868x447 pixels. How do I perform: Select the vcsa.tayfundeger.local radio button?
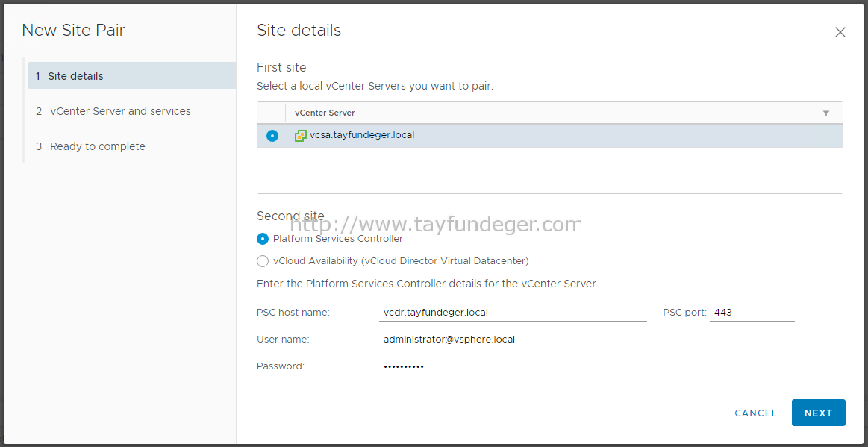click(x=272, y=136)
